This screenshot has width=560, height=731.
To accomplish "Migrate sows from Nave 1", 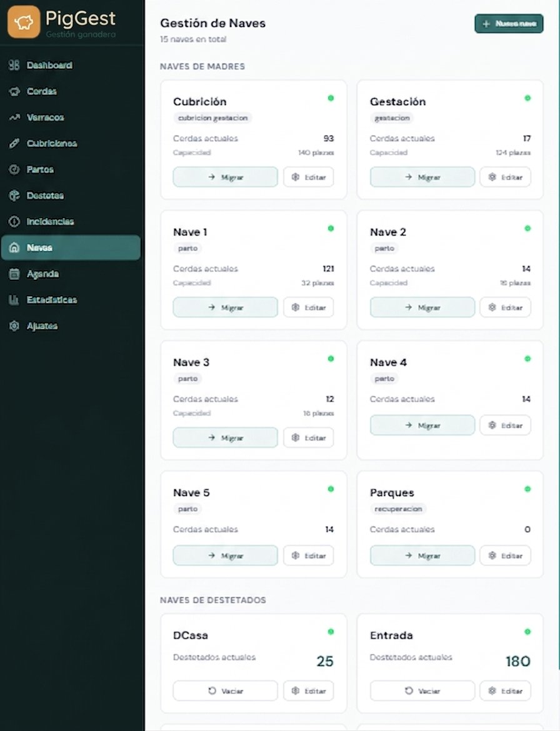I will tap(225, 307).
